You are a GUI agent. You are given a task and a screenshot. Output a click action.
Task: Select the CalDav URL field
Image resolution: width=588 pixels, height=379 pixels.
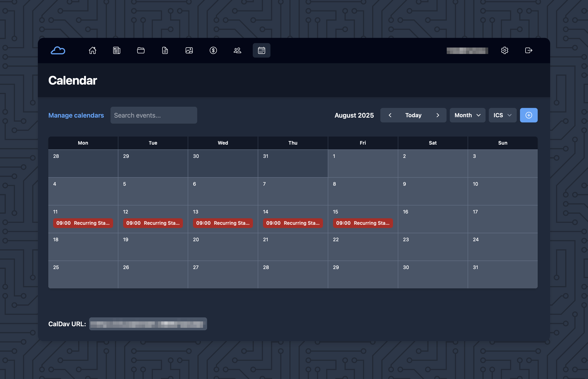click(x=148, y=324)
